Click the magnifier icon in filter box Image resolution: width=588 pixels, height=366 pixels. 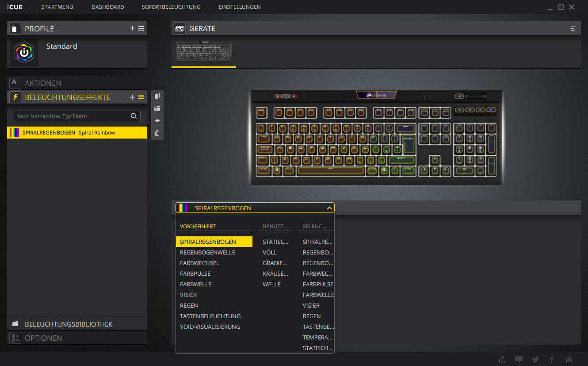coord(134,116)
